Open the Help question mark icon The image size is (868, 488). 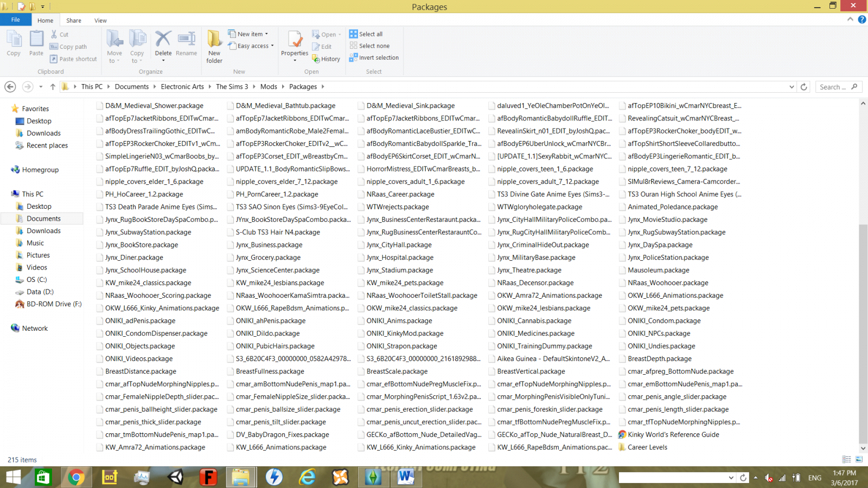coord(862,20)
